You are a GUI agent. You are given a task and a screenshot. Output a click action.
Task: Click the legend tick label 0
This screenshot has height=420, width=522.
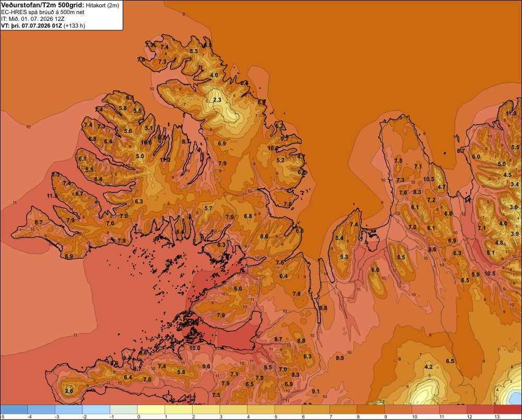point(138,417)
